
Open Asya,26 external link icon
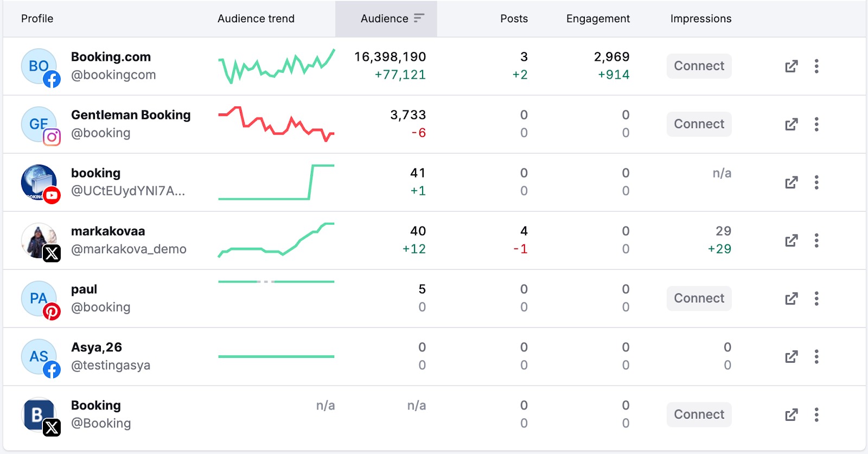pos(791,357)
